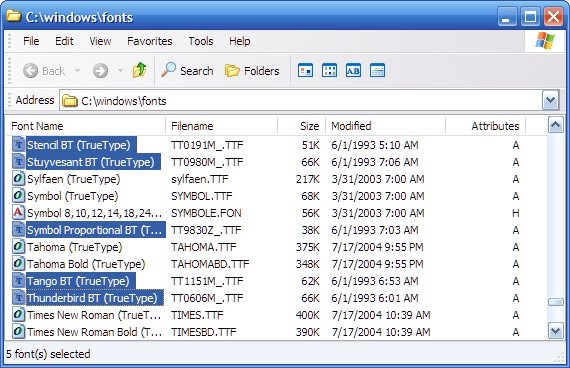Open the Search pane
The image size is (570, 368).
point(187,71)
